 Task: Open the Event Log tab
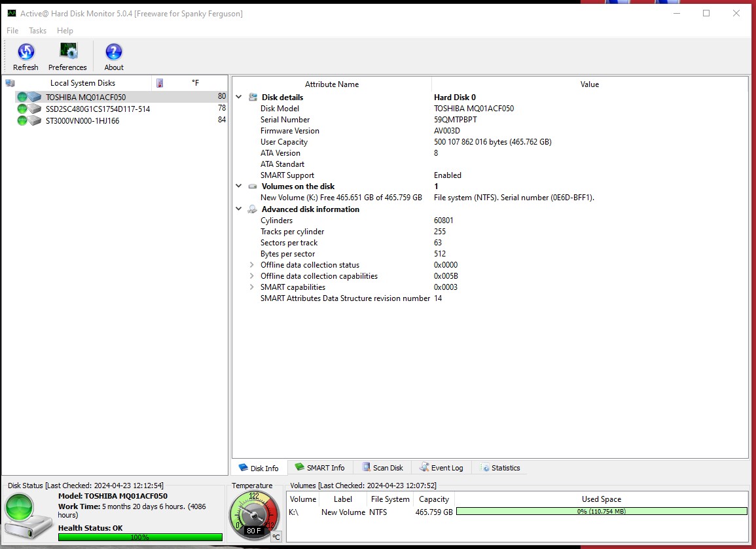[x=442, y=467]
